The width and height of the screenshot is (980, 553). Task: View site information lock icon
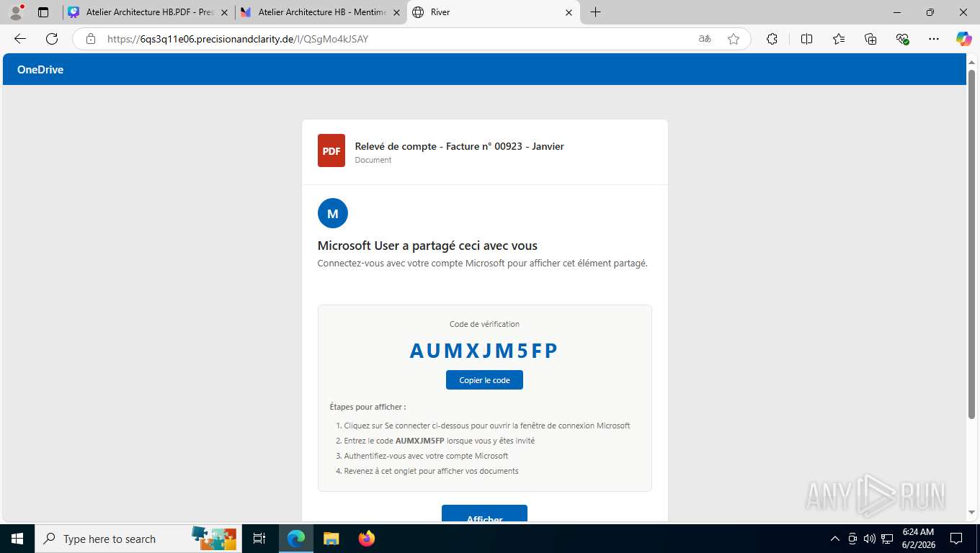[x=91, y=39]
